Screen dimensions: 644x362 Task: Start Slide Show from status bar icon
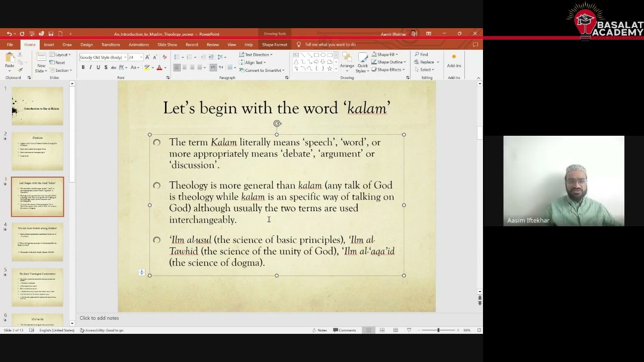(x=409, y=330)
